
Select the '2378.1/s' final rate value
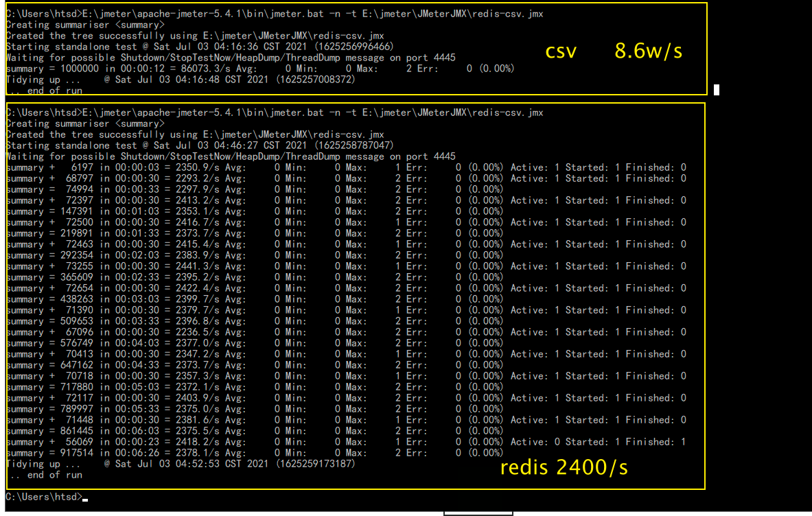[197, 453]
